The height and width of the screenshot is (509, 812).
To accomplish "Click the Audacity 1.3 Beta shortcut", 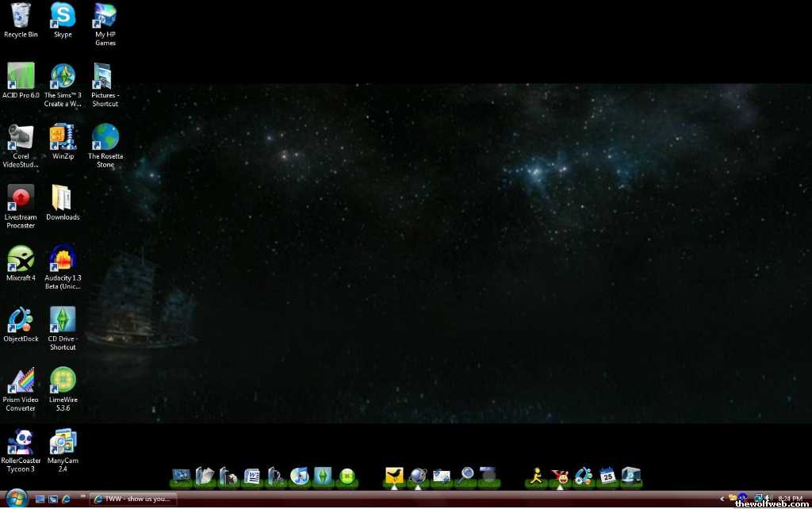I will coord(63,259).
